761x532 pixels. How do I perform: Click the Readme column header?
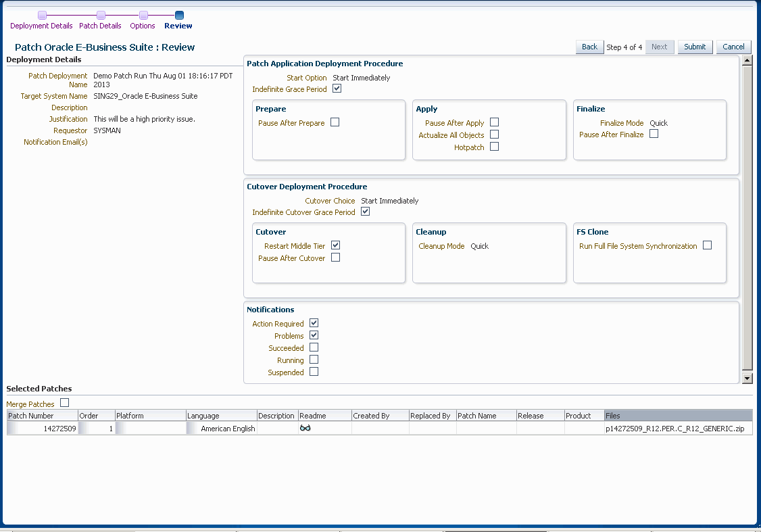click(x=324, y=416)
